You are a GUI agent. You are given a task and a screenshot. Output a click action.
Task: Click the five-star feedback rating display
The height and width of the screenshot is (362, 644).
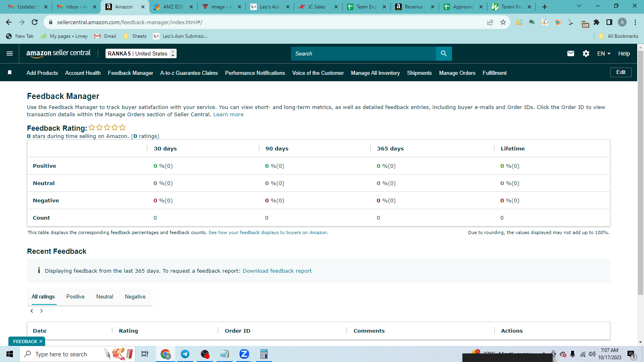pyautogui.click(x=107, y=128)
